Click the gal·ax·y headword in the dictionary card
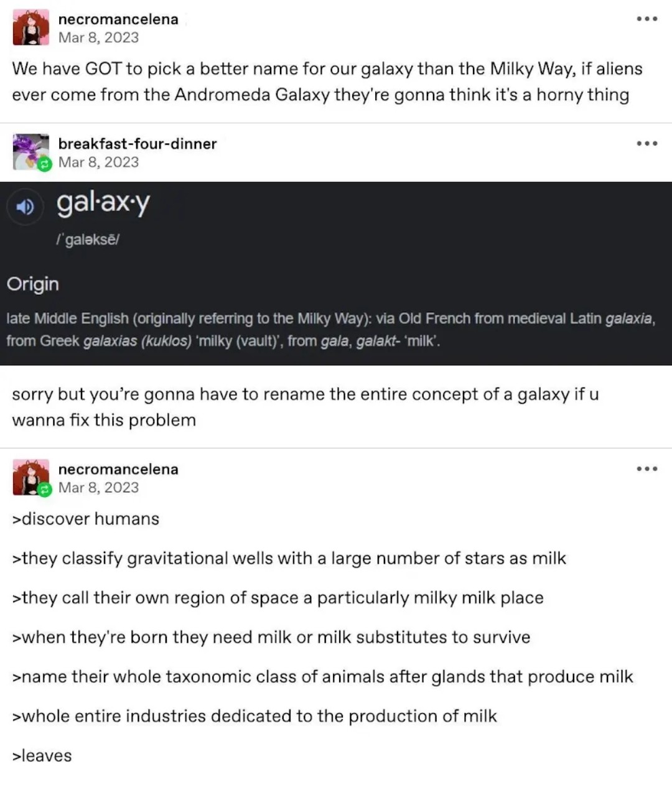The width and height of the screenshot is (672, 787). pyautogui.click(x=103, y=203)
